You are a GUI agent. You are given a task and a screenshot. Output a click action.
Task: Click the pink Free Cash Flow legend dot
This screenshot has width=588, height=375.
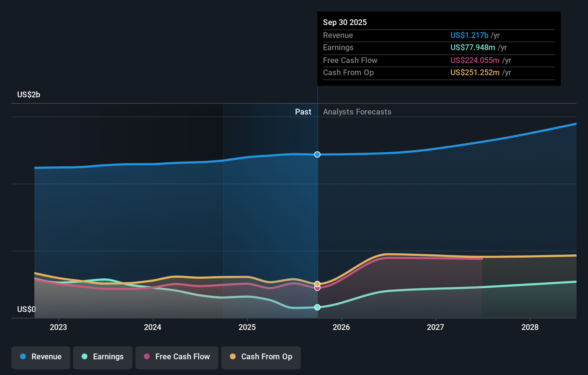[x=146, y=357]
